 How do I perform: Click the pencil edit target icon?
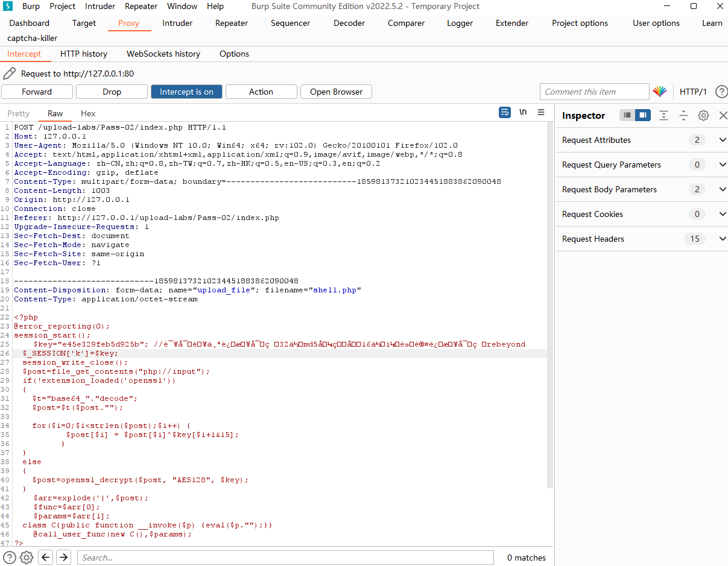9,74
